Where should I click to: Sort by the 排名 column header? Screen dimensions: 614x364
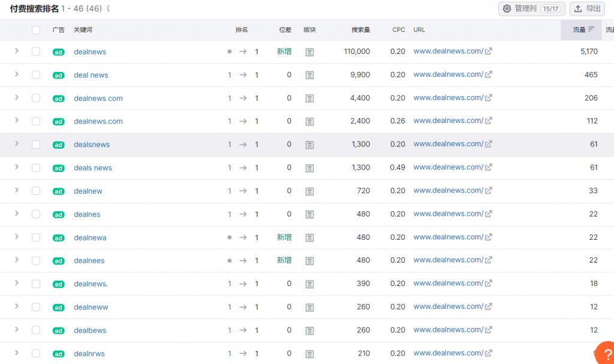tap(242, 30)
